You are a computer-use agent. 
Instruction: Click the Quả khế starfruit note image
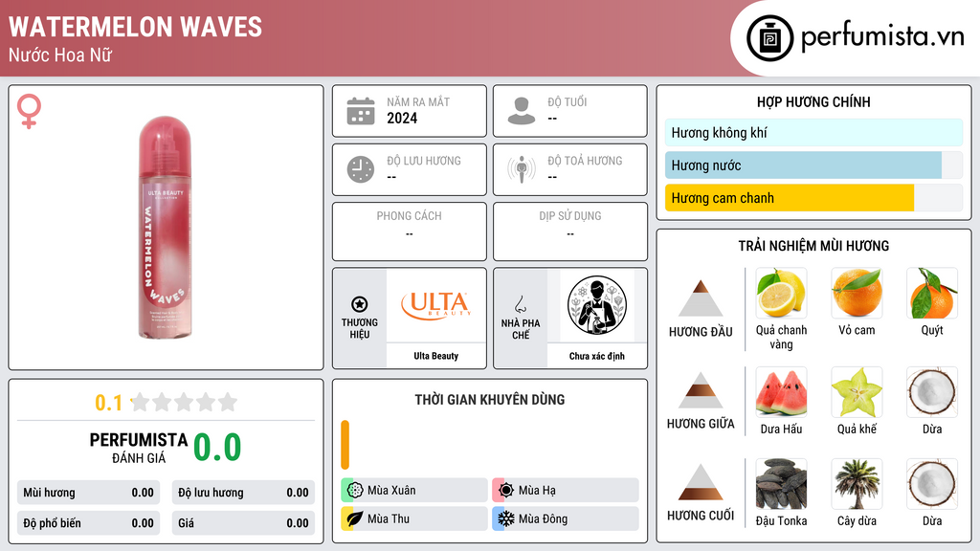[857, 392]
